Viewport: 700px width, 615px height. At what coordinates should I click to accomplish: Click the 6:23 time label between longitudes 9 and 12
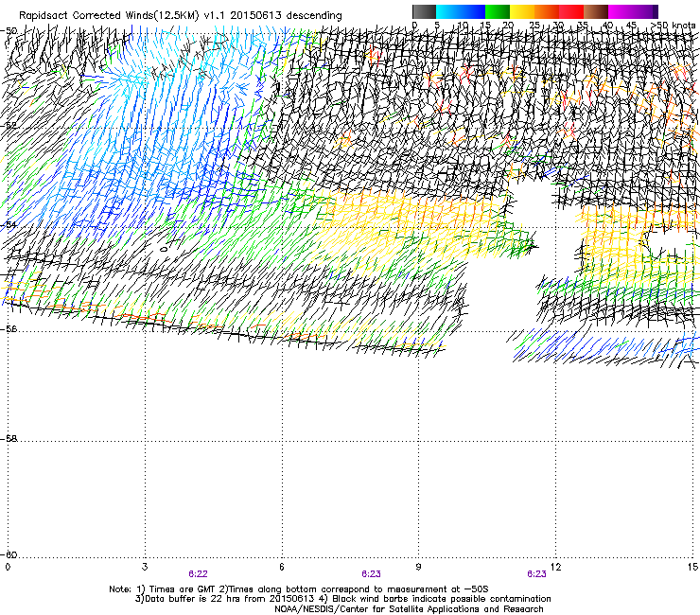click(536, 574)
